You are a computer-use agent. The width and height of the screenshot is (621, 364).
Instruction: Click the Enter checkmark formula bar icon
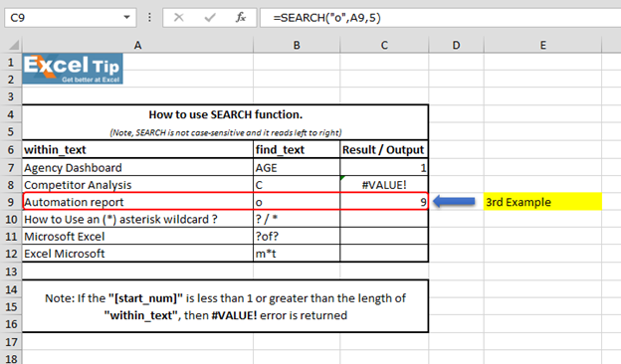click(x=210, y=18)
